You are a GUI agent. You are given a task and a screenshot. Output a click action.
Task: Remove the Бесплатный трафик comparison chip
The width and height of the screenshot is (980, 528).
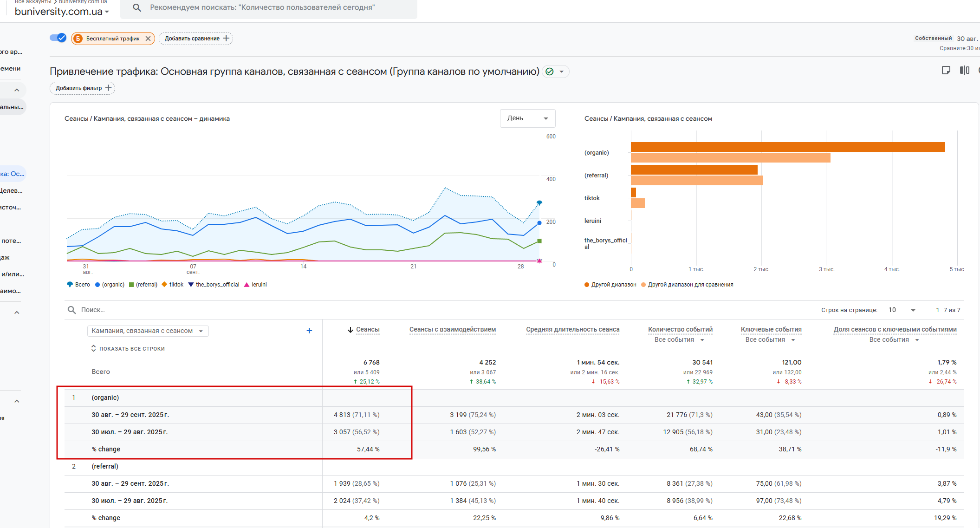pos(148,39)
